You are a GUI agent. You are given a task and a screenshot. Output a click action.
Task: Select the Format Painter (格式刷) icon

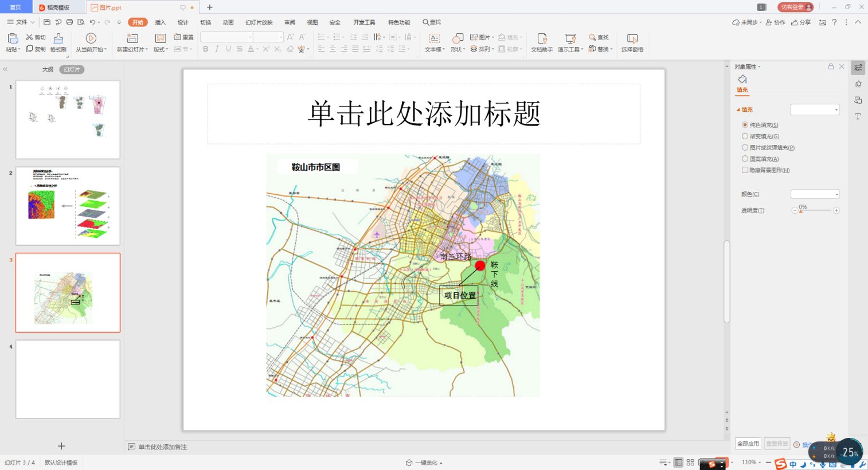(x=58, y=38)
